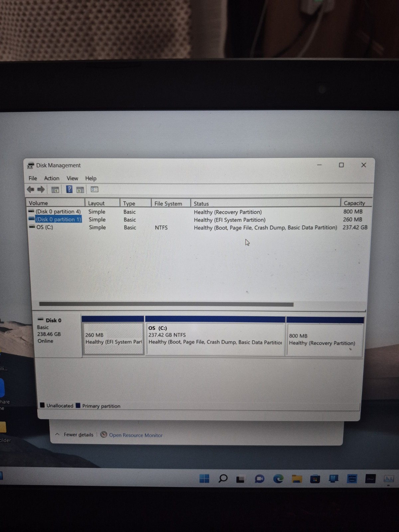
Task: Open the View menu
Action: [x=72, y=178]
